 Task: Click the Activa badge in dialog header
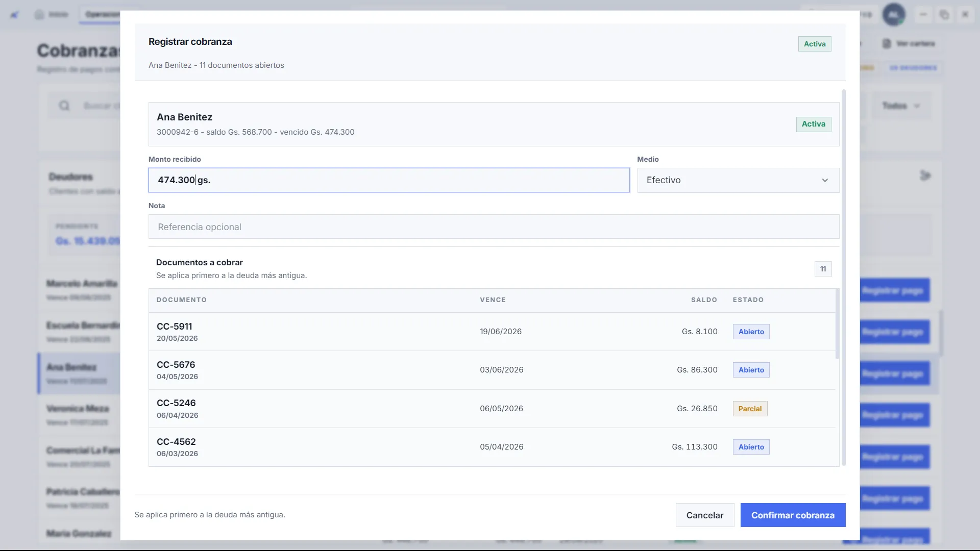coord(815,44)
